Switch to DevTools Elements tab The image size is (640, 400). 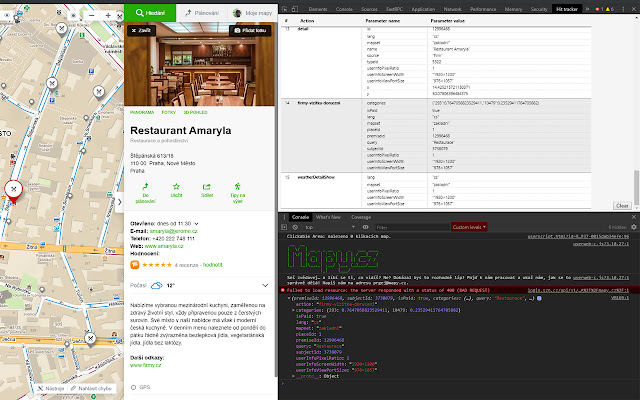pyautogui.click(x=318, y=9)
